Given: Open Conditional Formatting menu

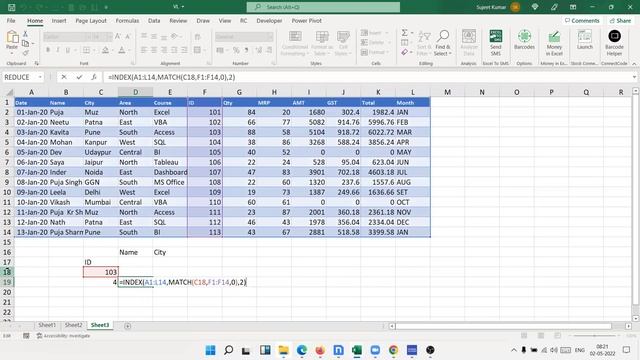Looking at the screenshot, I should coord(295,43).
